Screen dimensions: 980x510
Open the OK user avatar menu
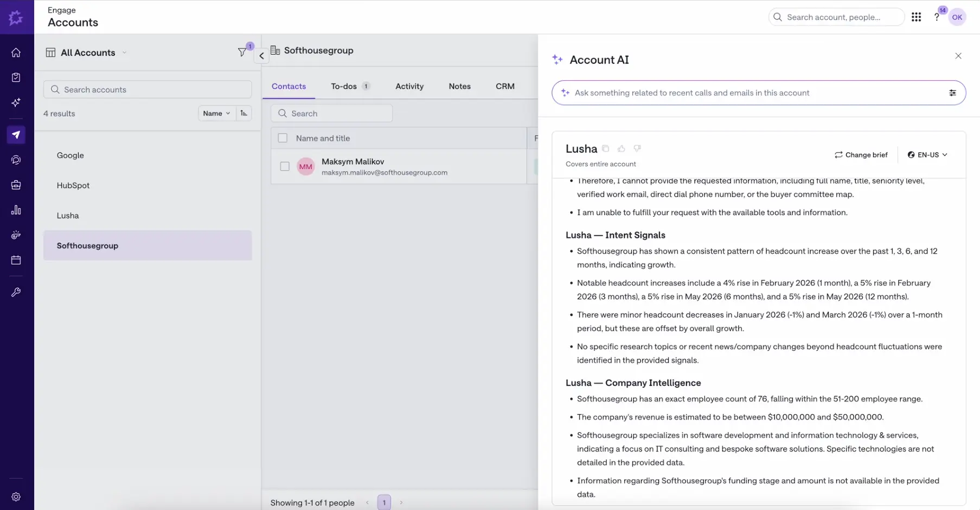coord(957,17)
